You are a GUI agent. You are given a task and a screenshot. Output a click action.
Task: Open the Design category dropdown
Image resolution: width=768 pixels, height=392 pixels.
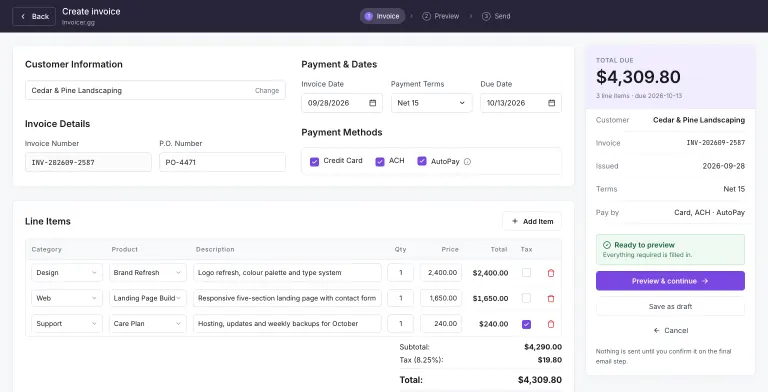67,272
